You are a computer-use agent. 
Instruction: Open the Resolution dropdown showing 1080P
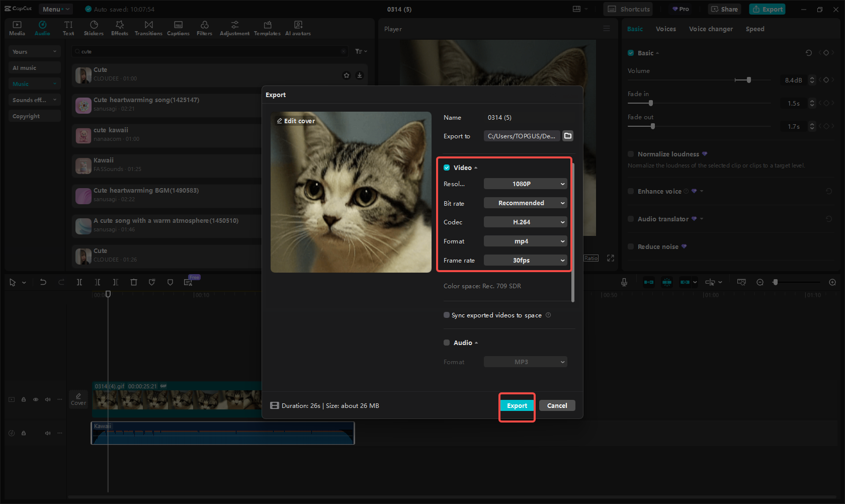click(x=525, y=184)
